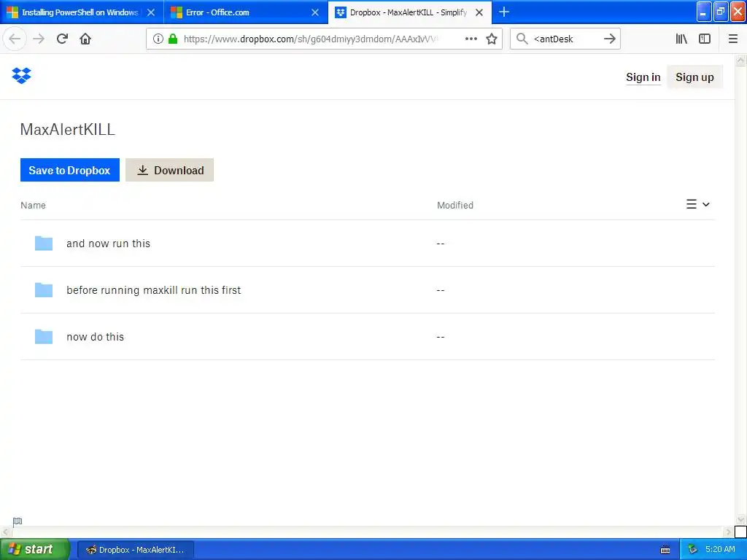Close the Error - Office.com tab
The image size is (747, 560).
(x=315, y=12)
